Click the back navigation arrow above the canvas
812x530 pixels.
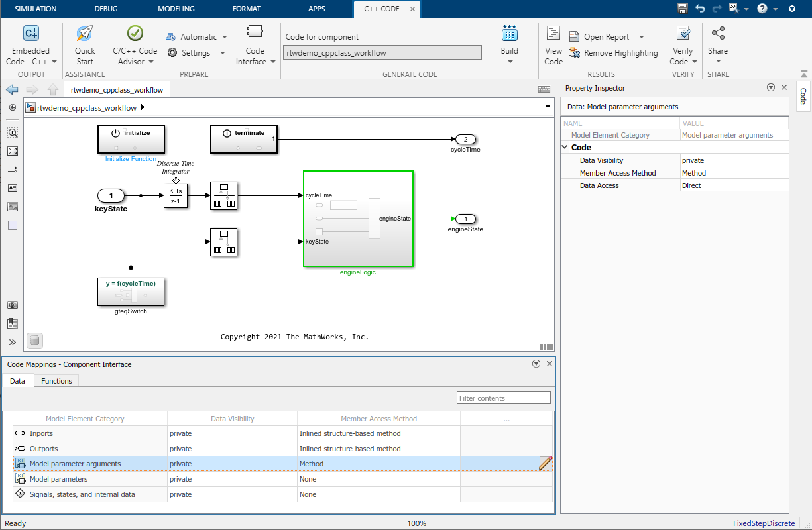pyautogui.click(x=11, y=89)
